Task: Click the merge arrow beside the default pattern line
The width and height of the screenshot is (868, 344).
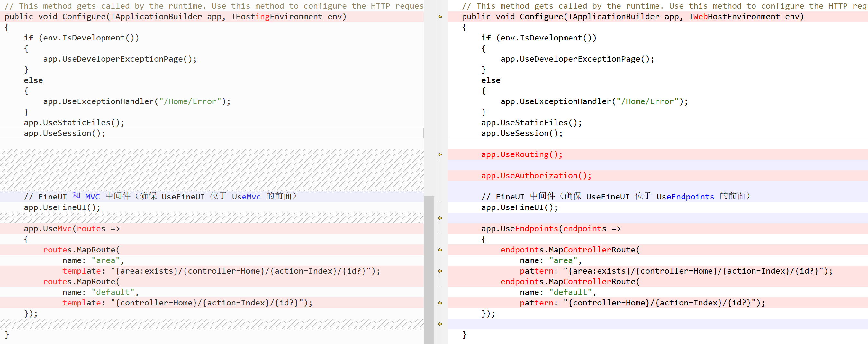Action: pyautogui.click(x=440, y=303)
